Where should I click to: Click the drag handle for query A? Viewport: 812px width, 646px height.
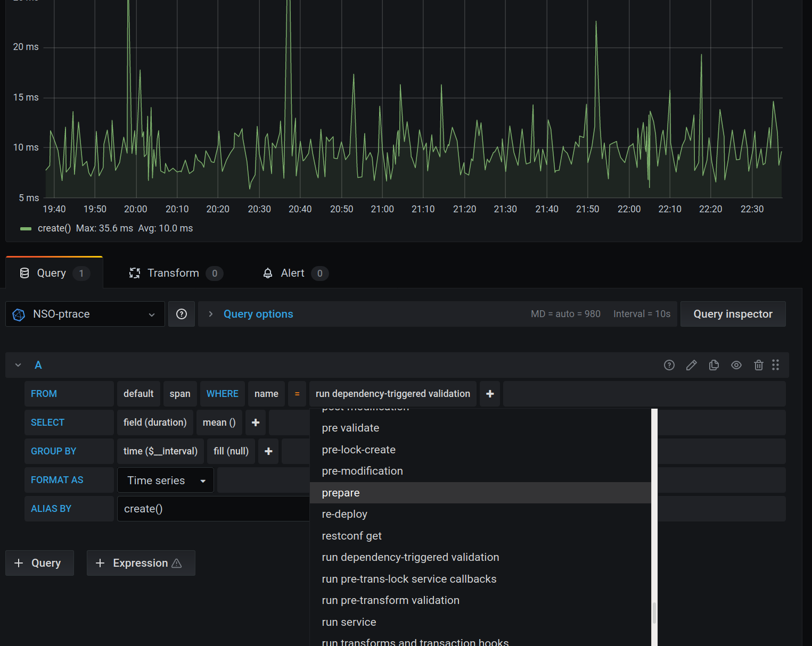pos(776,365)
